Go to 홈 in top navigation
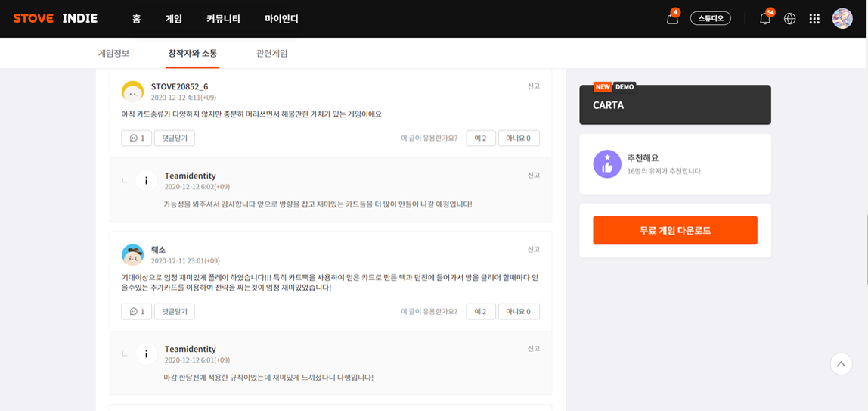Image resolution: width=868 pixels, height=411 pixels. 136,19
